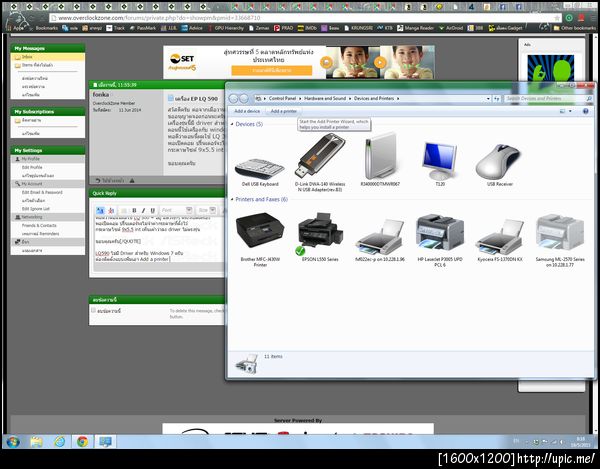
Task: Select the Brother MFC-J430W Printer icon
Action: click(260, 231)
